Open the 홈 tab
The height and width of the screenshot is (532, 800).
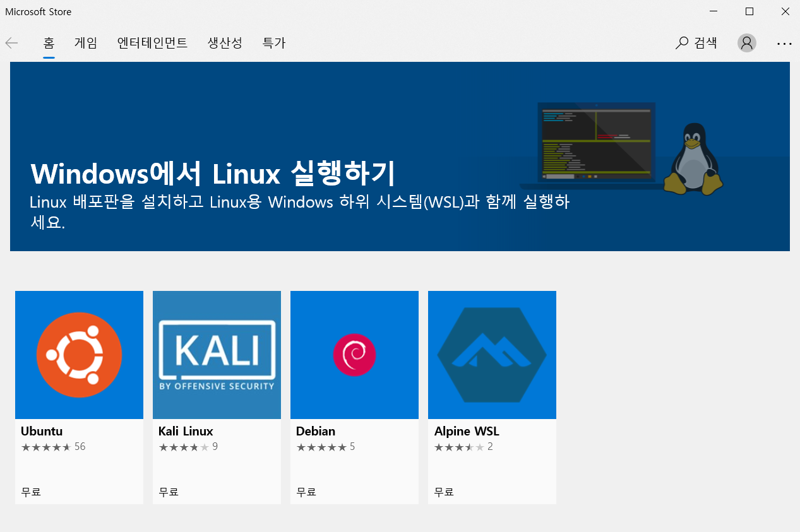point(49,43)
